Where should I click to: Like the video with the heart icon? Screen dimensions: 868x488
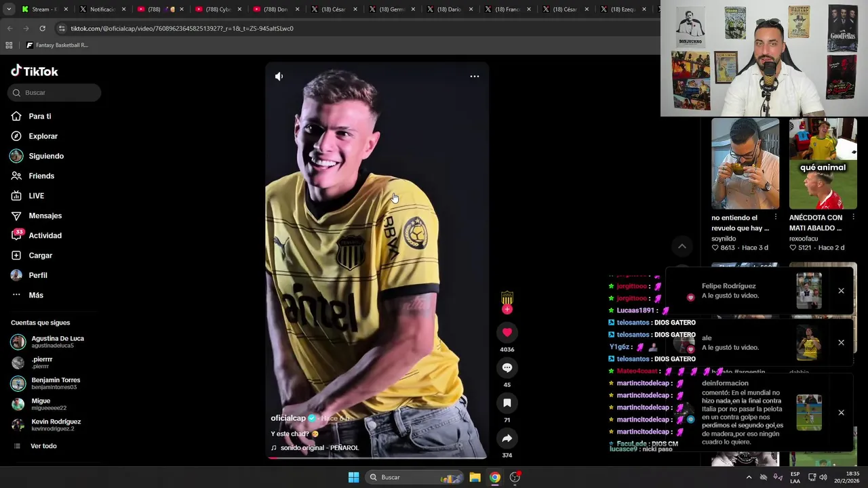(507, 332)
